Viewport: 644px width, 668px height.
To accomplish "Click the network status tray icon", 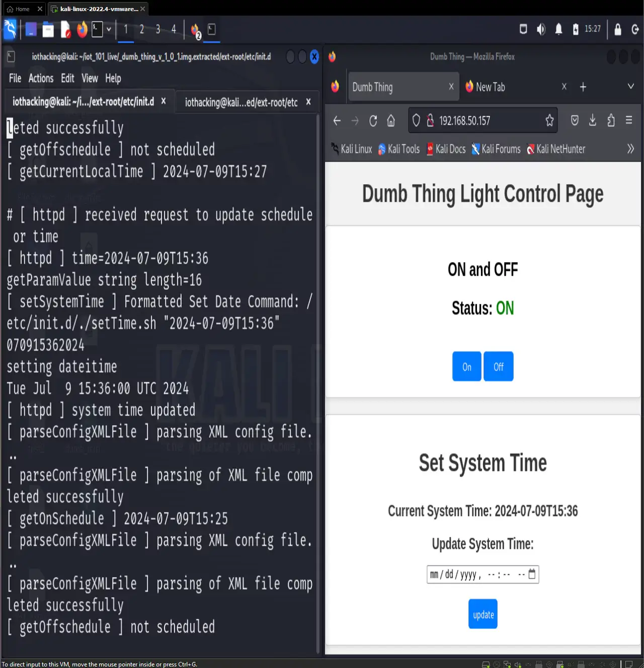I will pos(523,29).
